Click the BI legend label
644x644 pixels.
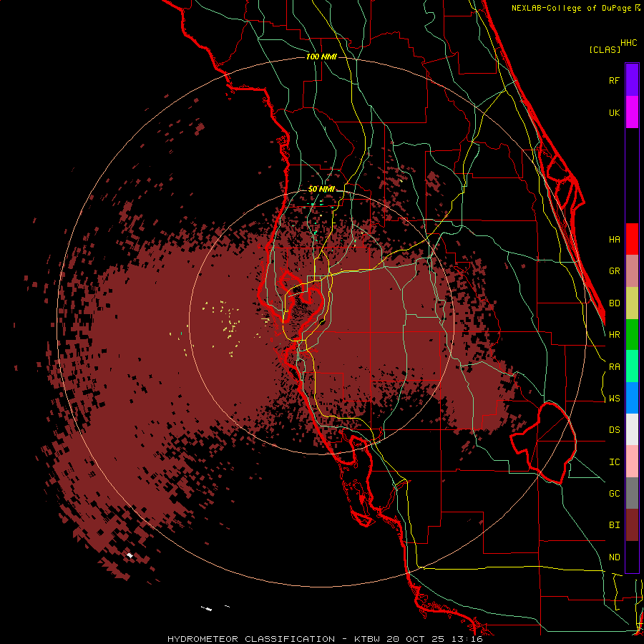point(614,525)
